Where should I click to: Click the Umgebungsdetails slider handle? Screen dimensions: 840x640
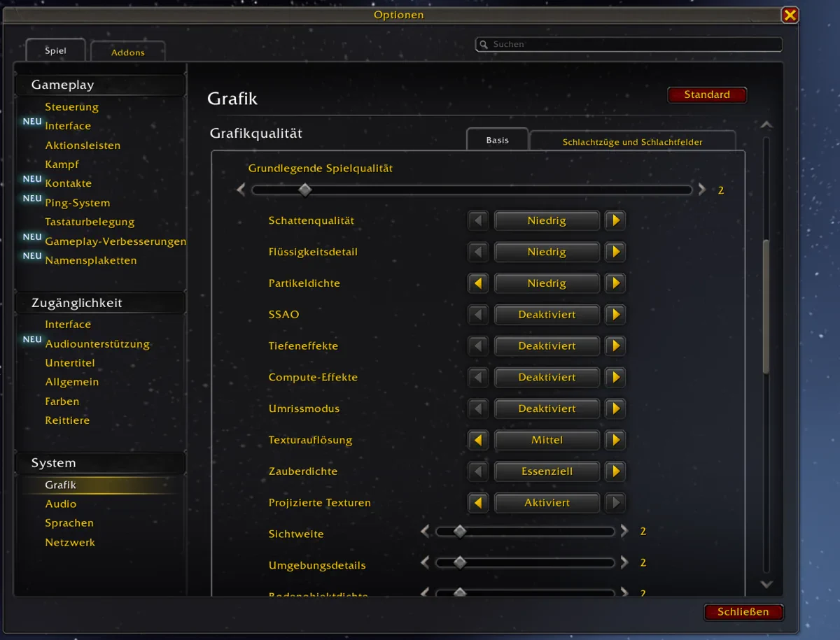click(460, 562)
